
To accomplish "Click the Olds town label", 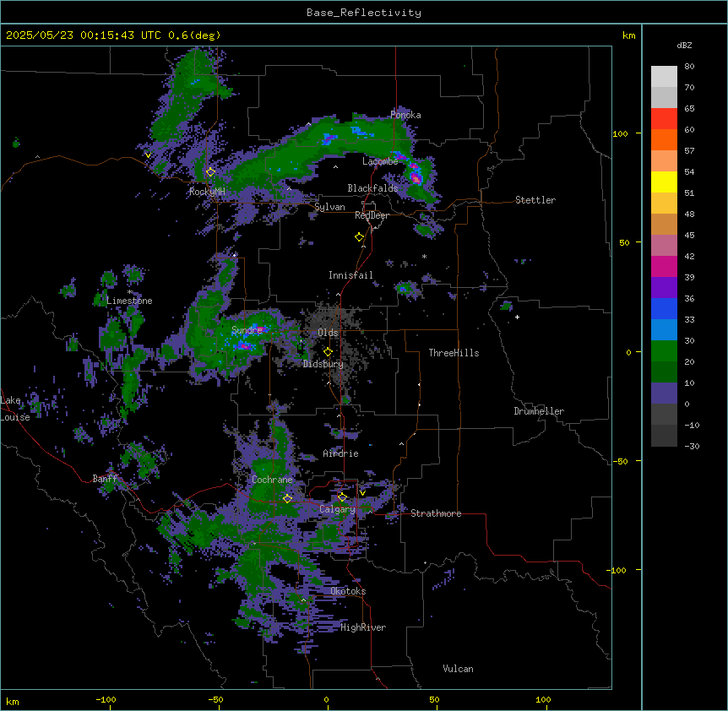I will pos(328,333).
